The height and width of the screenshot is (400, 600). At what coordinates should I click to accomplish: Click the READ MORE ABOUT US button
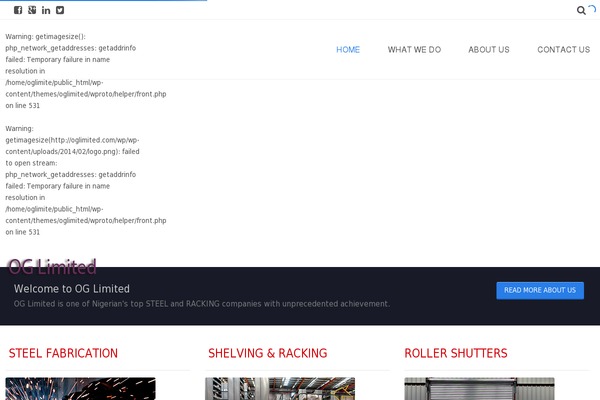point(540,291)
